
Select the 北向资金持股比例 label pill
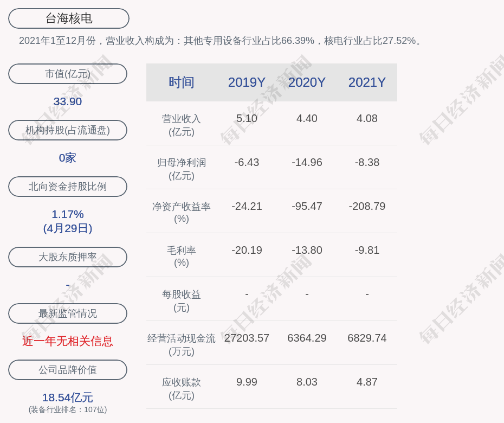68,186
